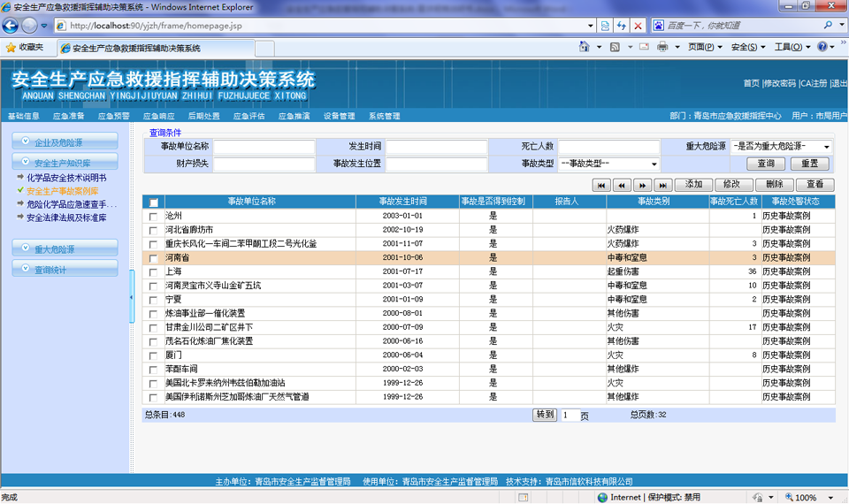Click the 查询 search button
Image resolution: width=849 pixels, height=504 pixels.
[766, 164]
